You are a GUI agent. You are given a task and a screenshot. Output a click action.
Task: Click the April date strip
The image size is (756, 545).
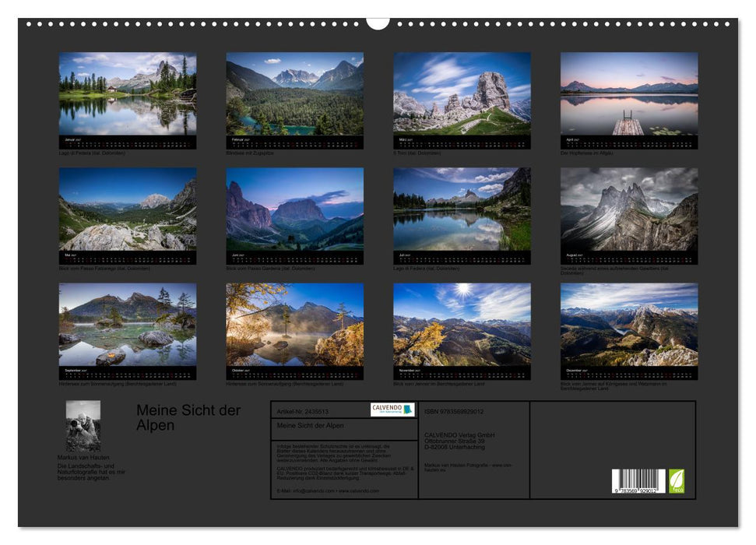(629, 142)
